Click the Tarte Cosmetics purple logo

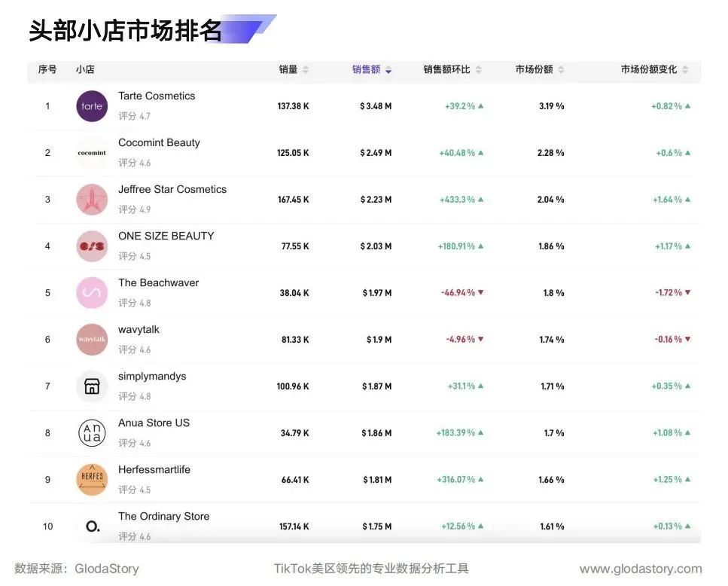coord(92,106)
